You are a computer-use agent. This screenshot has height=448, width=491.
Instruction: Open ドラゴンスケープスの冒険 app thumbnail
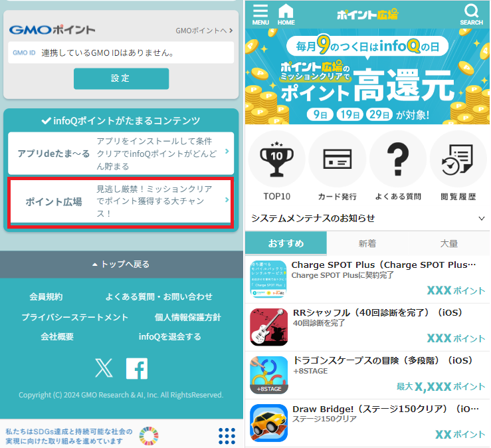268,375
